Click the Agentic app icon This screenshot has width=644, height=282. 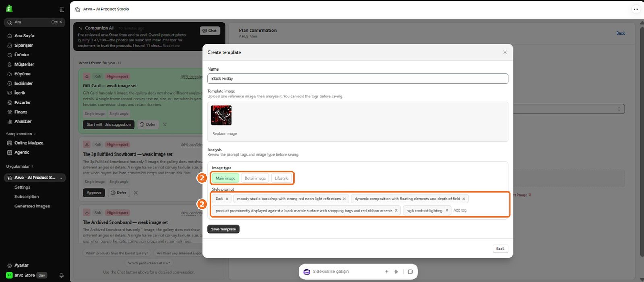(10, 153)
